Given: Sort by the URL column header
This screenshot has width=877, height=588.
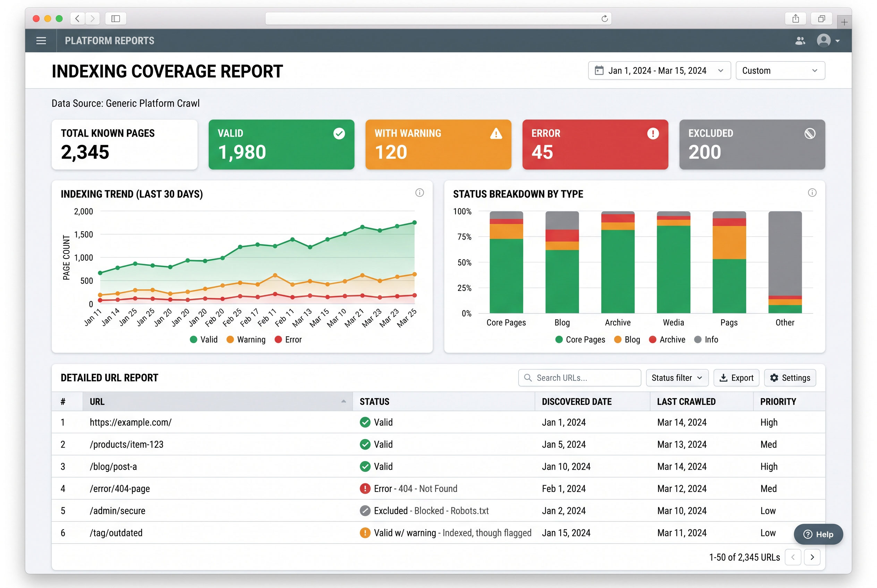Looking at the screenshot, I should click(217, 401).
